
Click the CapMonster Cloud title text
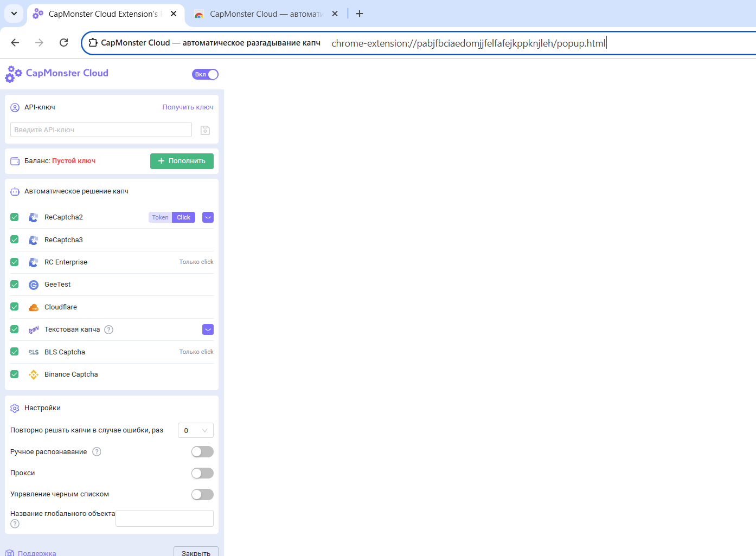[x=67, y=73]
